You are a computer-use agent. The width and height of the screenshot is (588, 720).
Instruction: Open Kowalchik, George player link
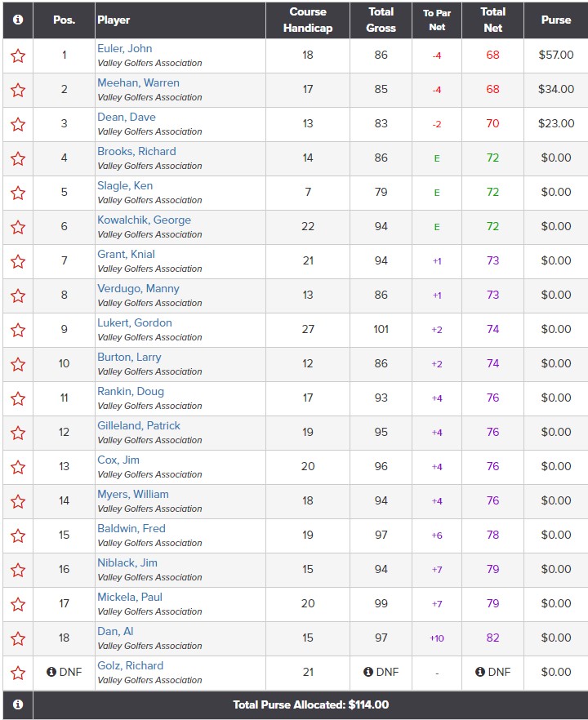coord(144,220)
